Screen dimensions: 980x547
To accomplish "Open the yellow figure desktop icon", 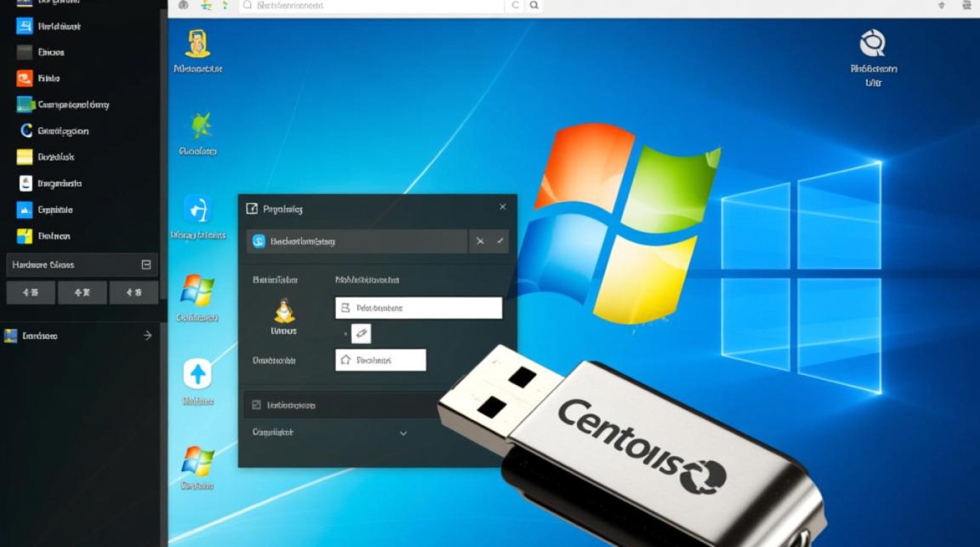I will point(198,44).
